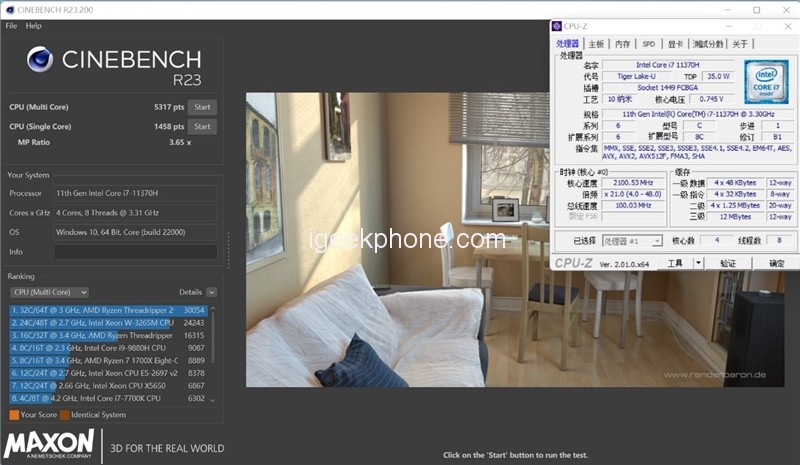Open the Help menu
Screen dimensions: 800x465
(34, 25)
